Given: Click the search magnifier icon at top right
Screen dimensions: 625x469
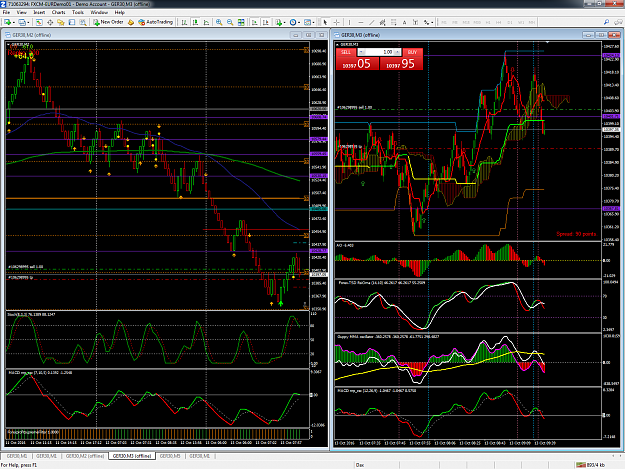Looking at the screenshot, I should click(x=606, y=22).
